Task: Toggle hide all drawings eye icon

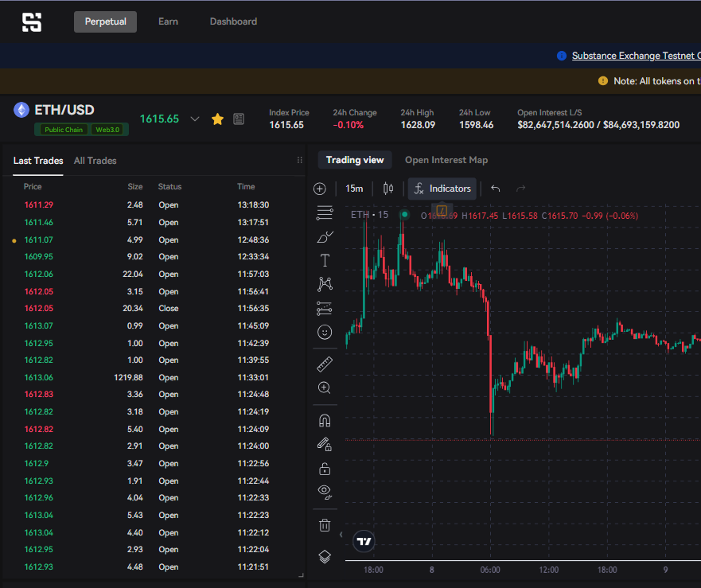Action: (325, 493)
